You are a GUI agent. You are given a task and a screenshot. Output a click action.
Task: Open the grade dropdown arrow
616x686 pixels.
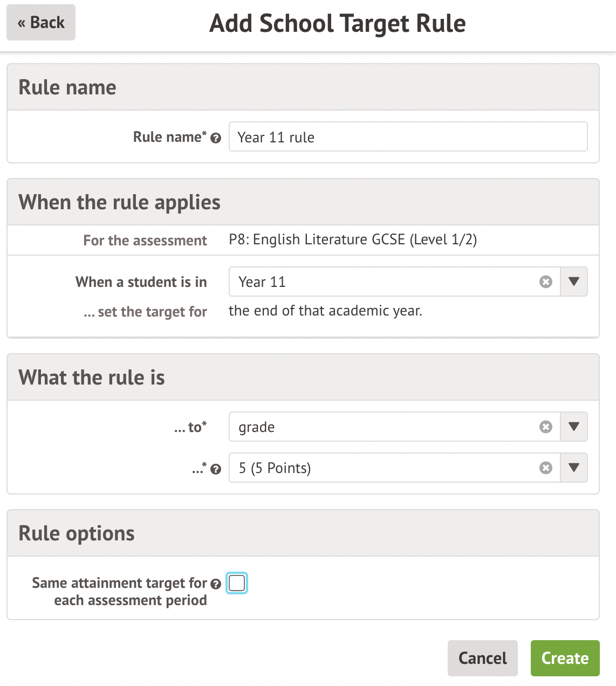[574, 427]
